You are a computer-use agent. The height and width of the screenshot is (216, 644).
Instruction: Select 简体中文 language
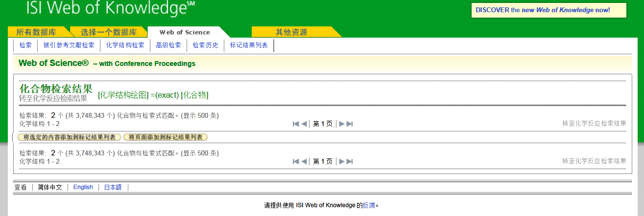(x=50, y=187)
